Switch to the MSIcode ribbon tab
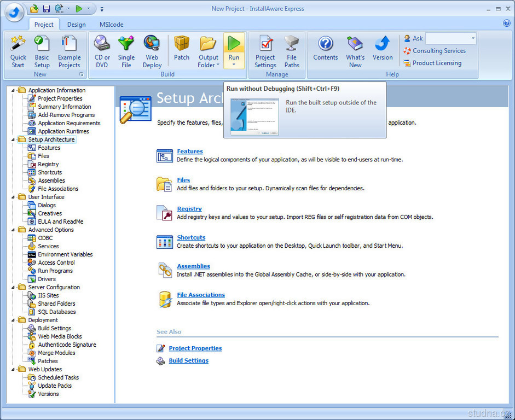Screen dimensions: 515x420 coord(111,25)
